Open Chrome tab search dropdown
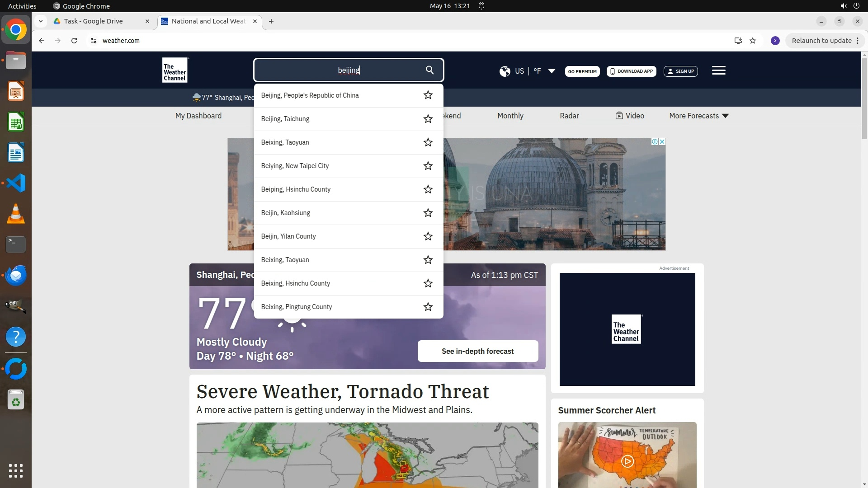 click(x=41, y=21)
